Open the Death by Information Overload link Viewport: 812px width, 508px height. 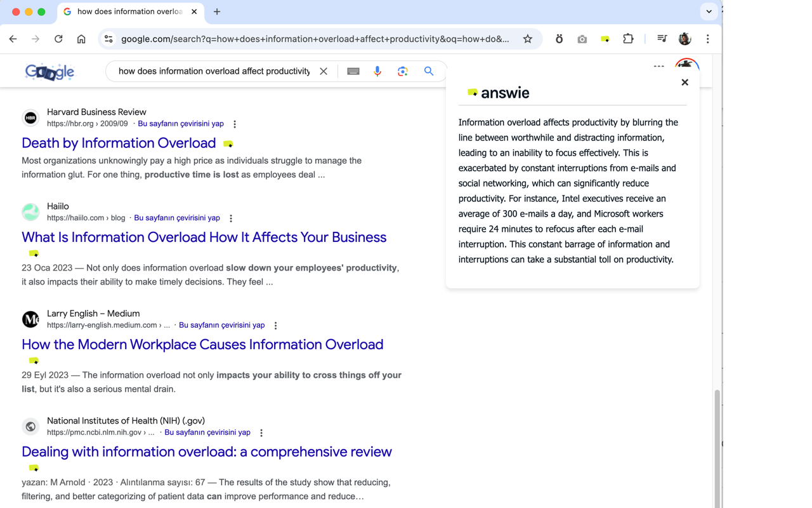(119, 143)
